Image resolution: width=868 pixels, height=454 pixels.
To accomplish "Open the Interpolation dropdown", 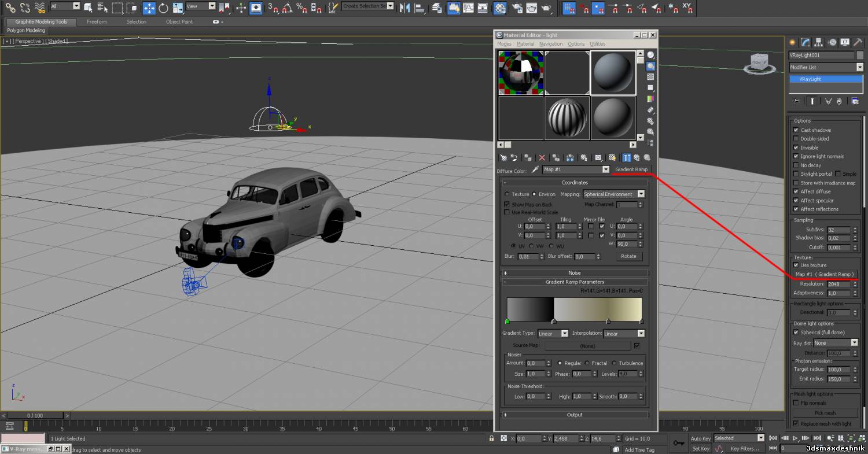I will pos(624,334).
